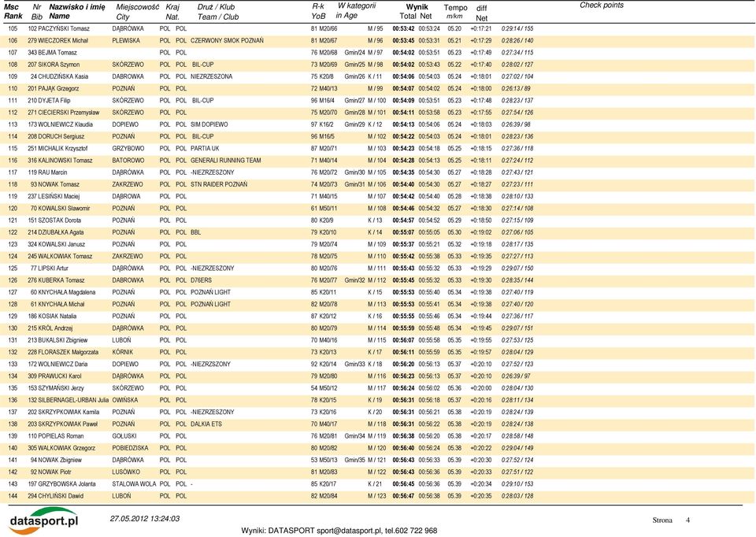Select the name KUBERKA Tomasz
The width and height of the screenshot is (756, 537).
pyautogui.click(x=61, y=280)
